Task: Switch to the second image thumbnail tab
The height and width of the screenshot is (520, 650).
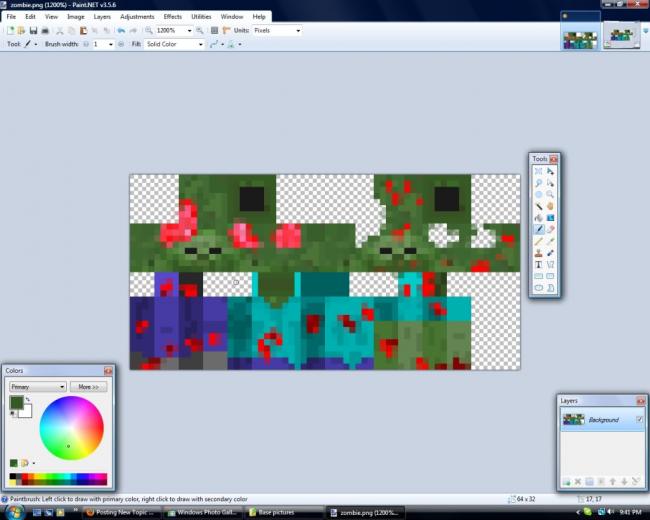Action: coord(621,36)
